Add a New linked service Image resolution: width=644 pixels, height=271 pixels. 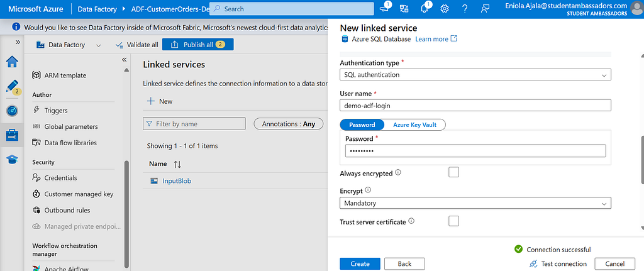pyautogui.click(x=160, y=101)
